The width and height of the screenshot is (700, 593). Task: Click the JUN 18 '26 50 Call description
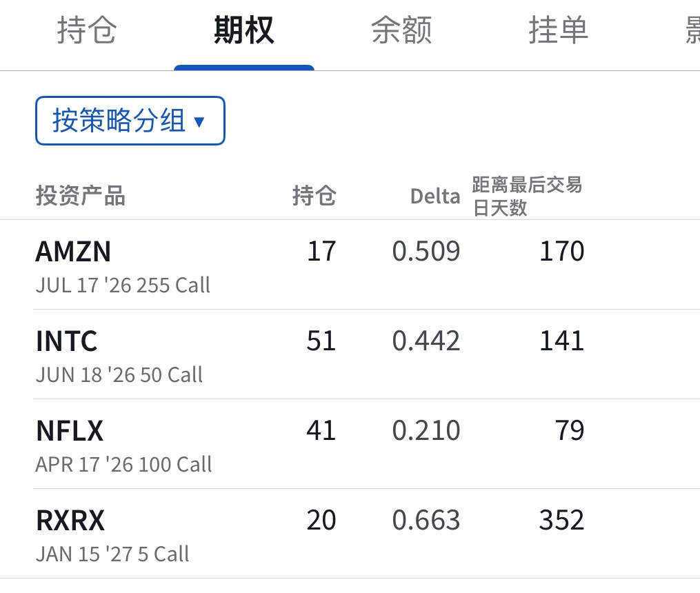tap(119, 375)
